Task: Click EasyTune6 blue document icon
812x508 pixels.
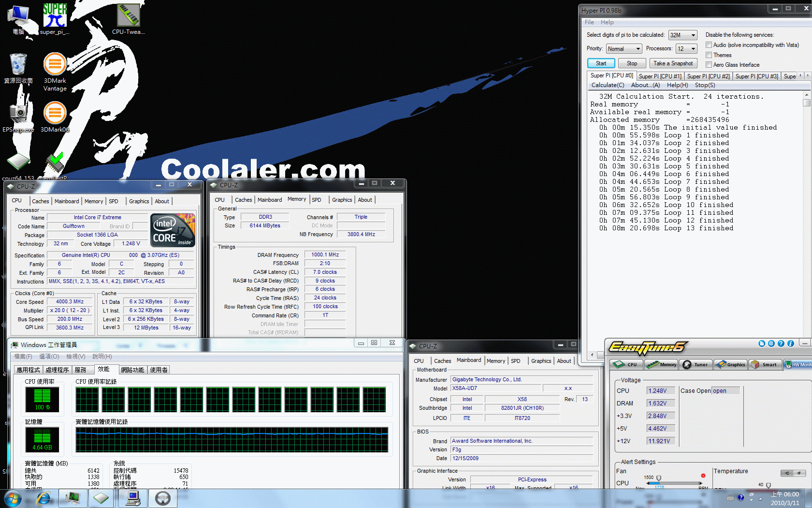Action: click(x=762, y=344)
